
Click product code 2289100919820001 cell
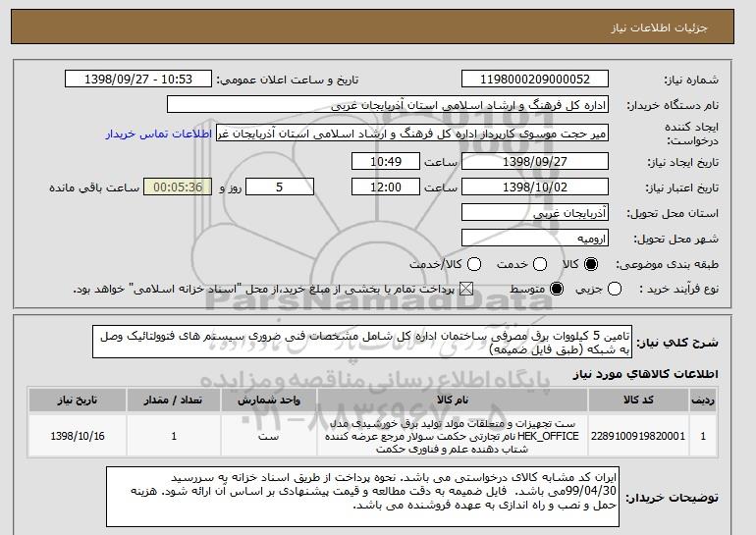[x=638, y=436]
